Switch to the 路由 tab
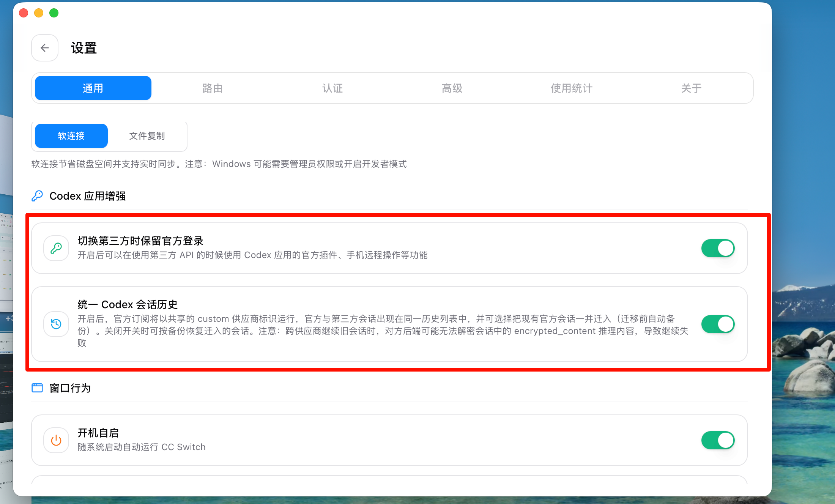Viewport: 835px width, 504px height. [x=213, y=88]
